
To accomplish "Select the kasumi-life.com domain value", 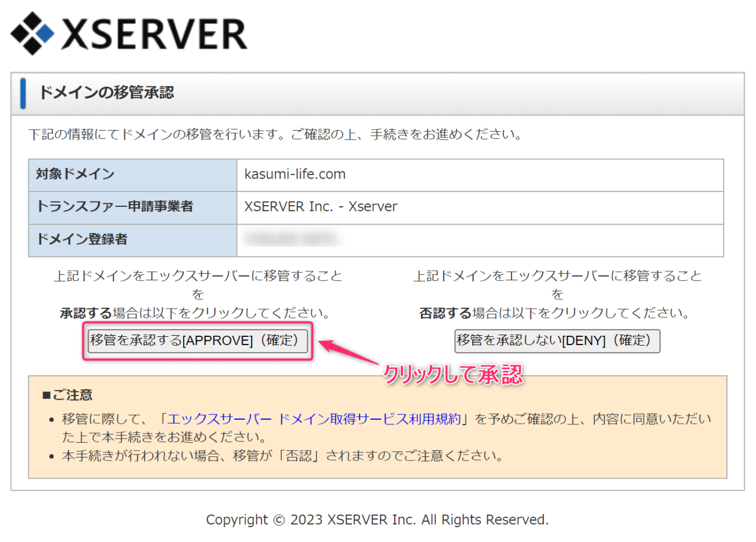I will [295, 174].
